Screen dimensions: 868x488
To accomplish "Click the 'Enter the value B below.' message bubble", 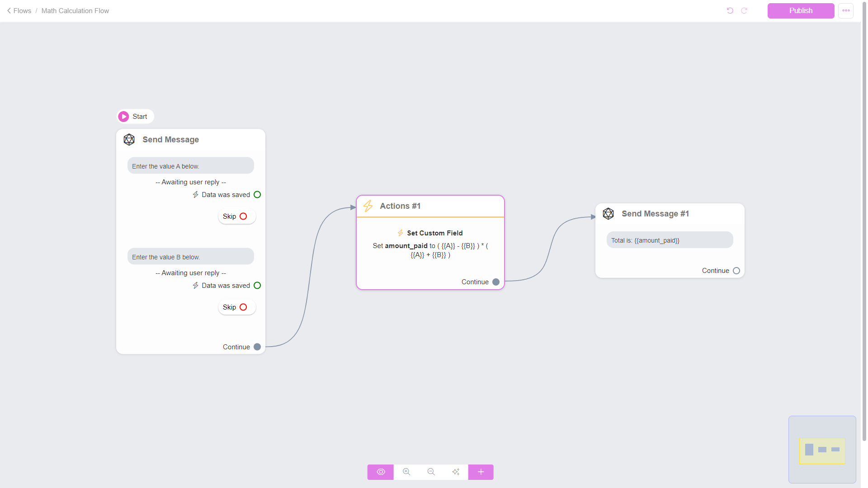I will coord(190,257).
